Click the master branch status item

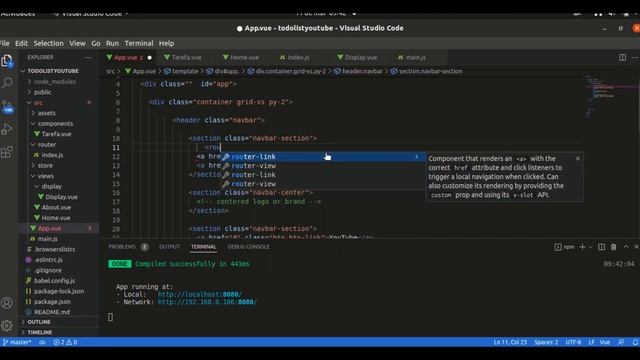click(x=17, y=342)
